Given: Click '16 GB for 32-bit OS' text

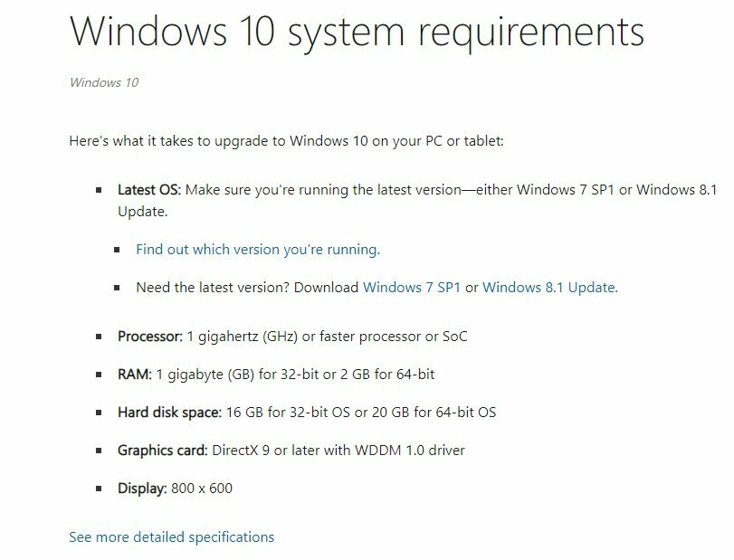Looking at the screenshot, I should point(288,413).
